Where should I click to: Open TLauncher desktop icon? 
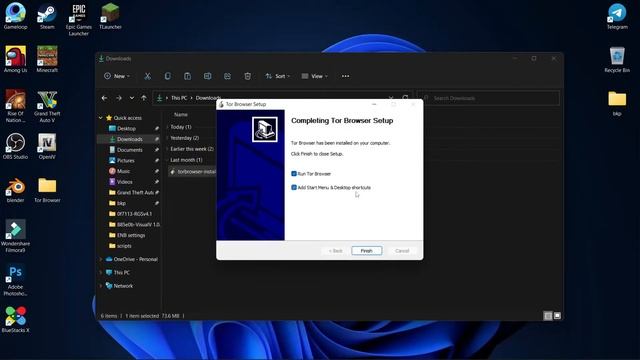110,16
